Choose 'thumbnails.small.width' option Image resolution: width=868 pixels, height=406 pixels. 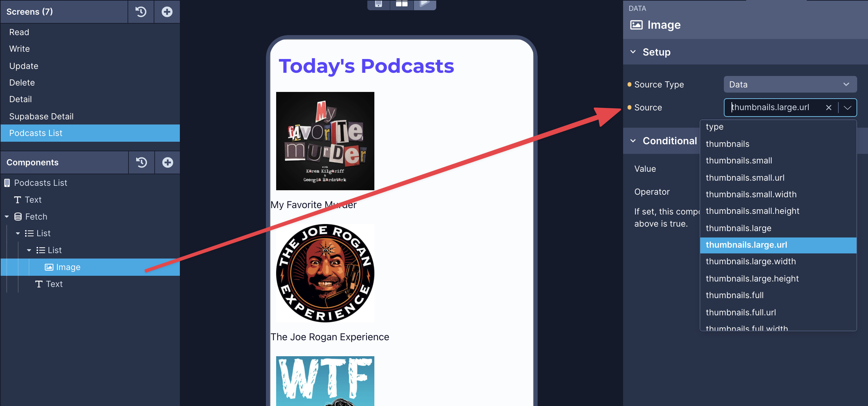point(778,195)
